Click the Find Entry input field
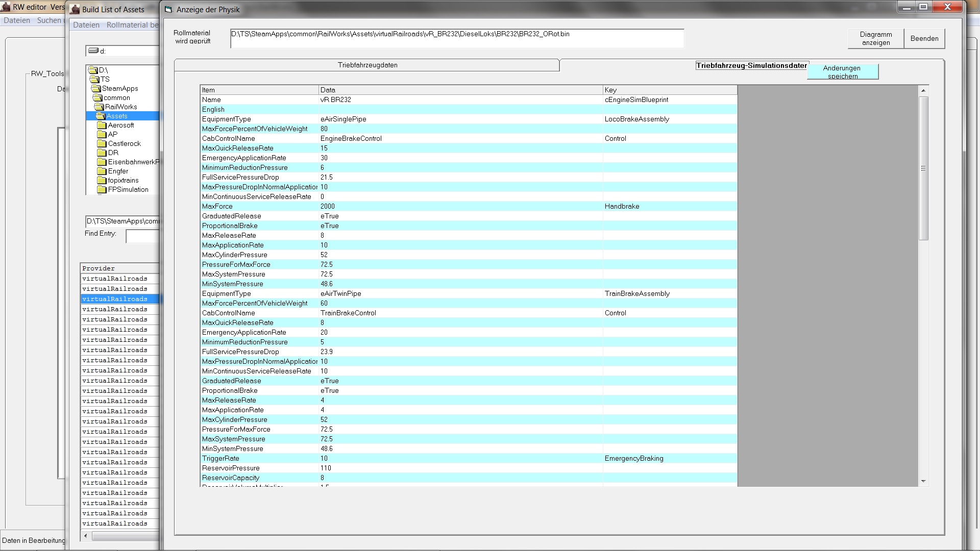 tap(143, 236)
